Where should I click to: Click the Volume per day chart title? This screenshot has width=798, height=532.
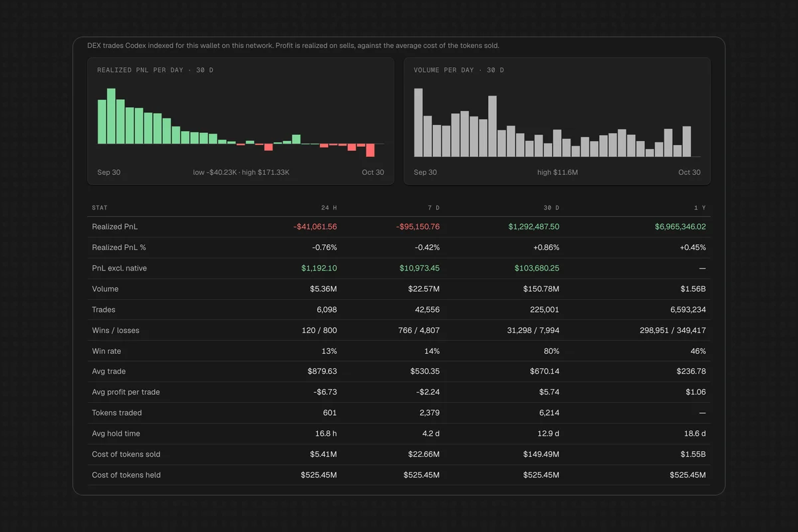[459, 70]
